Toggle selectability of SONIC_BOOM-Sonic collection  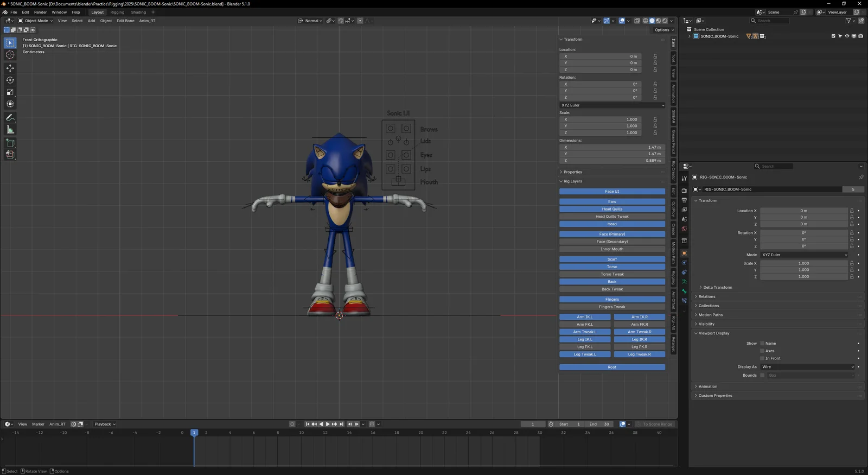840,36
